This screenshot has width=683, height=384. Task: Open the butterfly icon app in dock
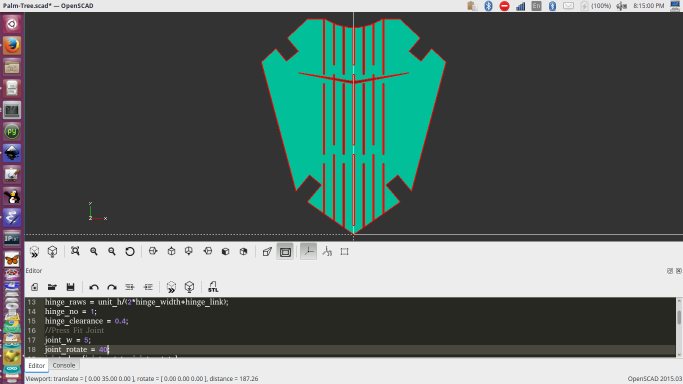click(x=12, y=260)
